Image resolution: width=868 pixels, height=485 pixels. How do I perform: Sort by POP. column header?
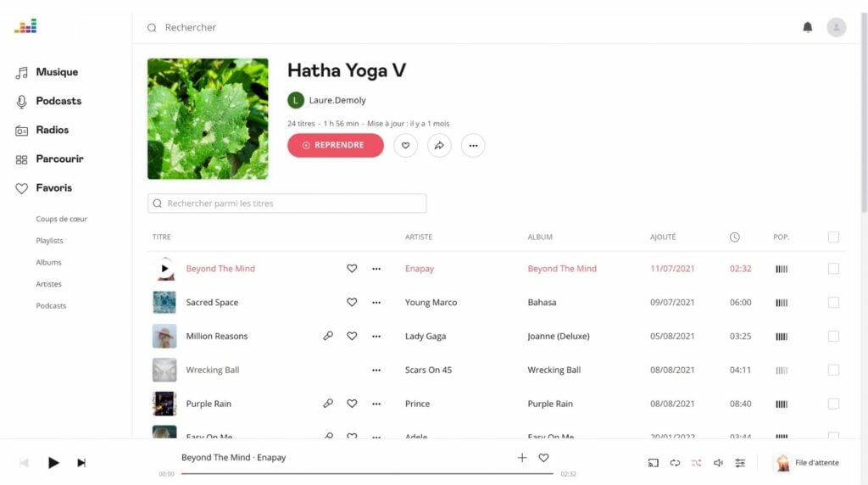coord(781,237)
